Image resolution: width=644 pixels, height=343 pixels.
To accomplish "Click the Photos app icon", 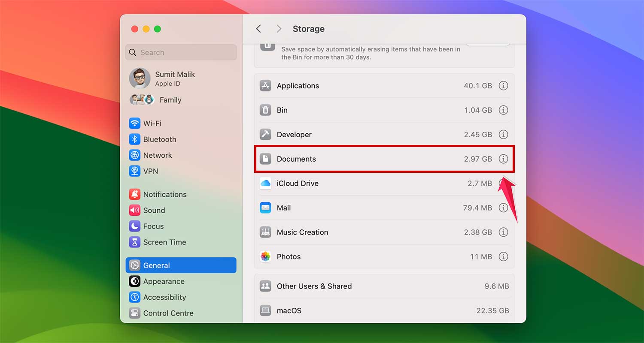I will click(x=265, y=256).
